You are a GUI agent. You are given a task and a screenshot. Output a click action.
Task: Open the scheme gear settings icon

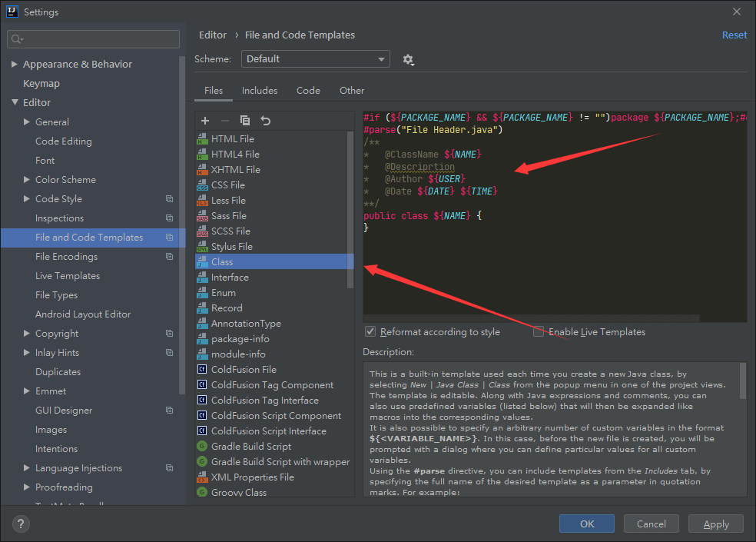(408, 59)
